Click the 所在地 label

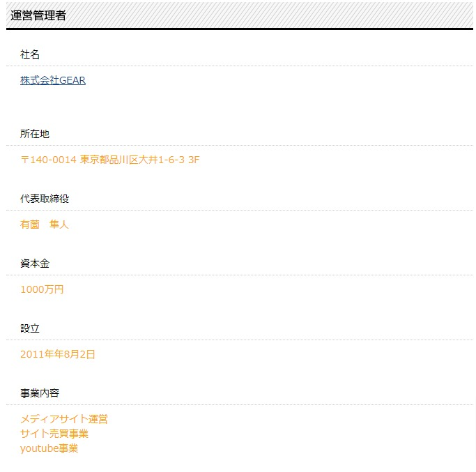(35, 134)
